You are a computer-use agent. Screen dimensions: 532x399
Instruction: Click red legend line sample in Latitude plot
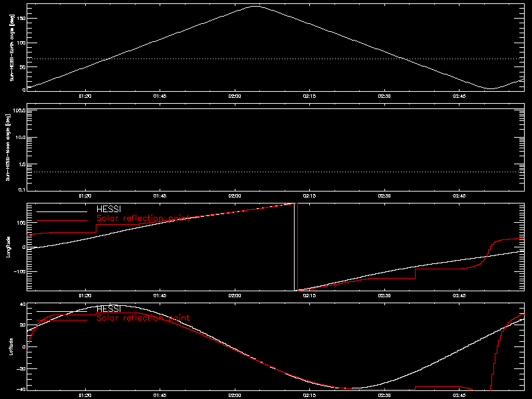click(62, 321)
